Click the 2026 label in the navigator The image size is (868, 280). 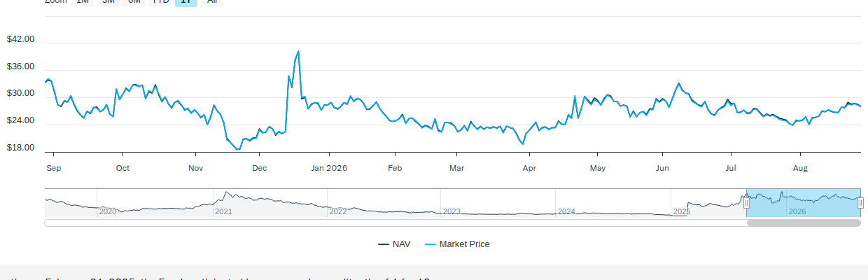(x=797, y=211)
